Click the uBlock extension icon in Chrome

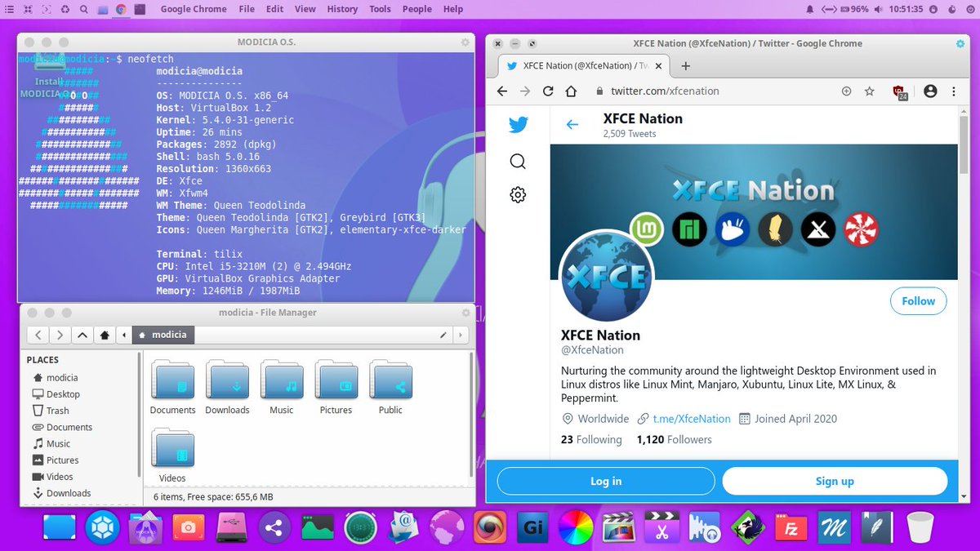click(x=900, y=92)
